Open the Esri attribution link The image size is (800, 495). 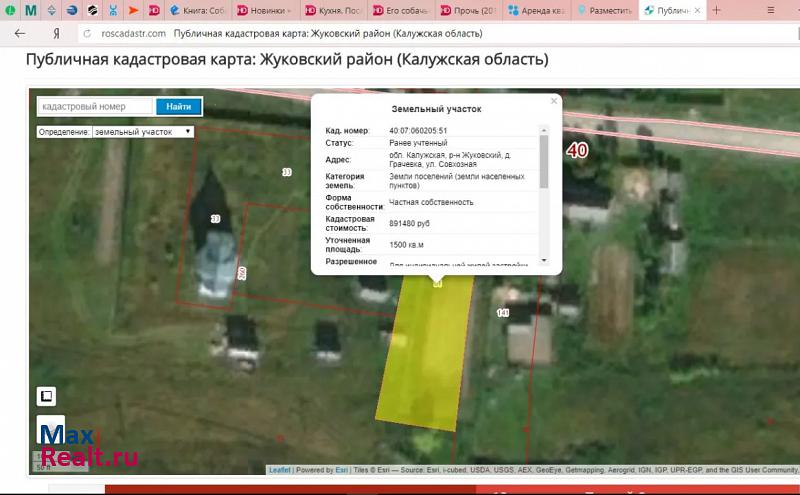tap(341, 469)
